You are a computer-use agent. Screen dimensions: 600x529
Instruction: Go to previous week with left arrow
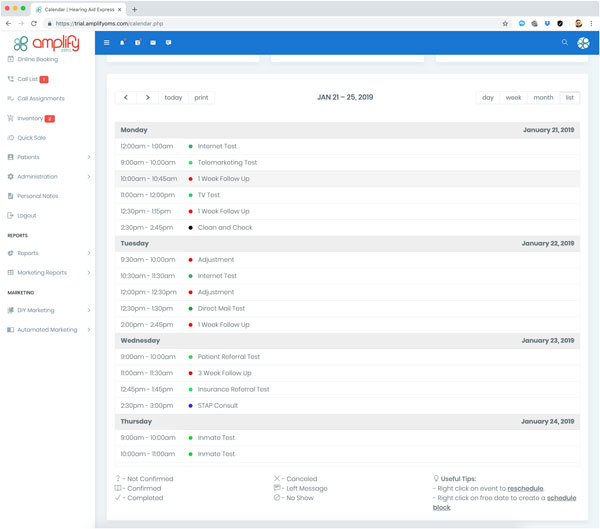pyautogui.click(x=126, y=98)
